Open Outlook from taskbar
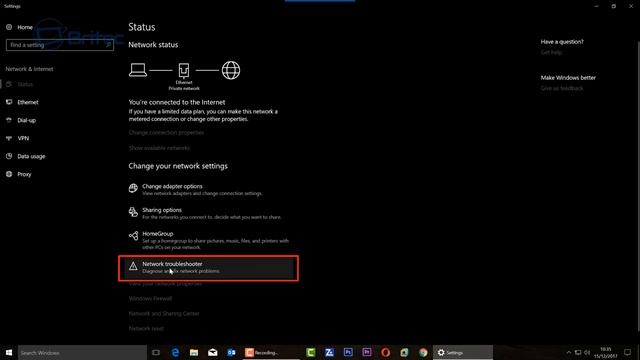The width and height of the screenshot is (640, 360). pyautogui.click(x=231, y=352)
